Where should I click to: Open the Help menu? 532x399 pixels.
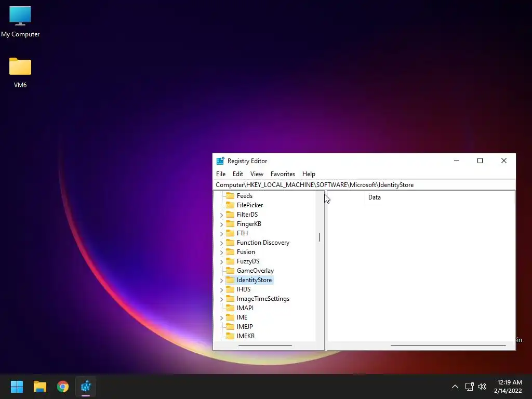click(x=309, y=174)
